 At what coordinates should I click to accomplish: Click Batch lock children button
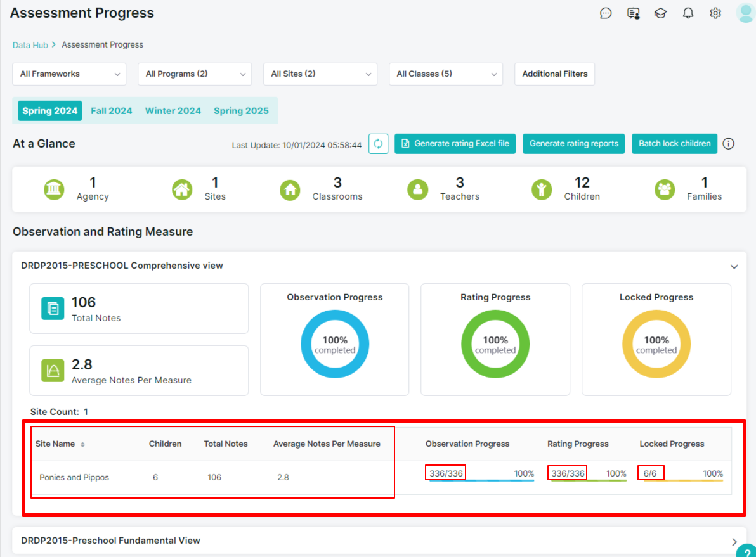[675, 144]
